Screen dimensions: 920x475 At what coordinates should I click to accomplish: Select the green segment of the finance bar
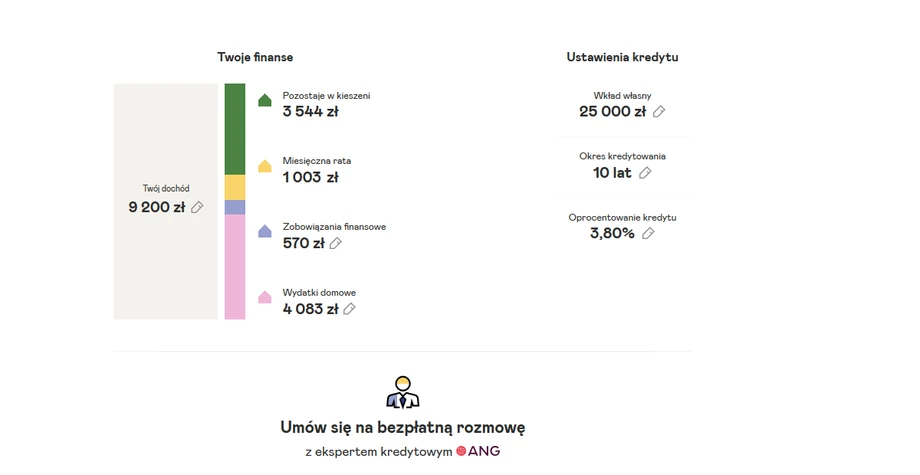pos(235,129)
